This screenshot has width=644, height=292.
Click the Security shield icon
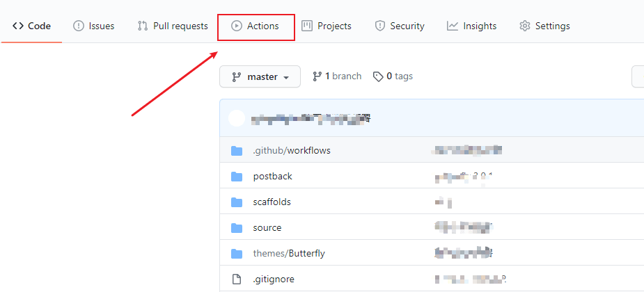379,26
